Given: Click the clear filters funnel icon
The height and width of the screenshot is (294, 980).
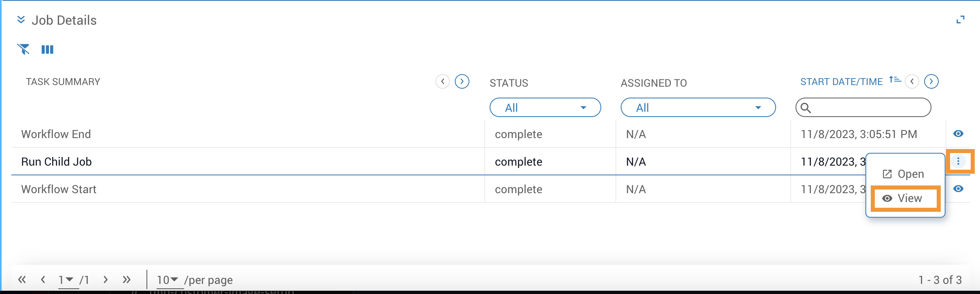Looking at the screenshot, I should click(23, 49).
